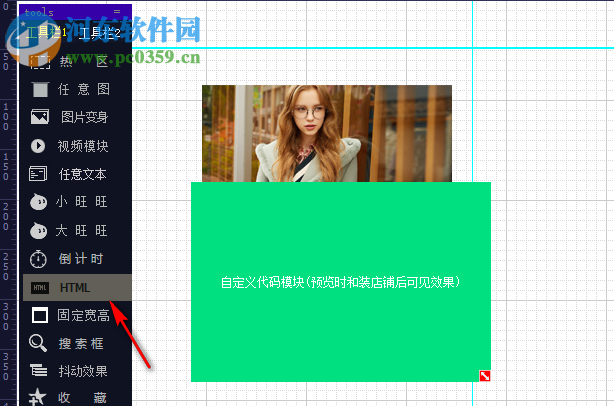Select the HTML module icon
The image size is (614, 406).
click(40, 288)
